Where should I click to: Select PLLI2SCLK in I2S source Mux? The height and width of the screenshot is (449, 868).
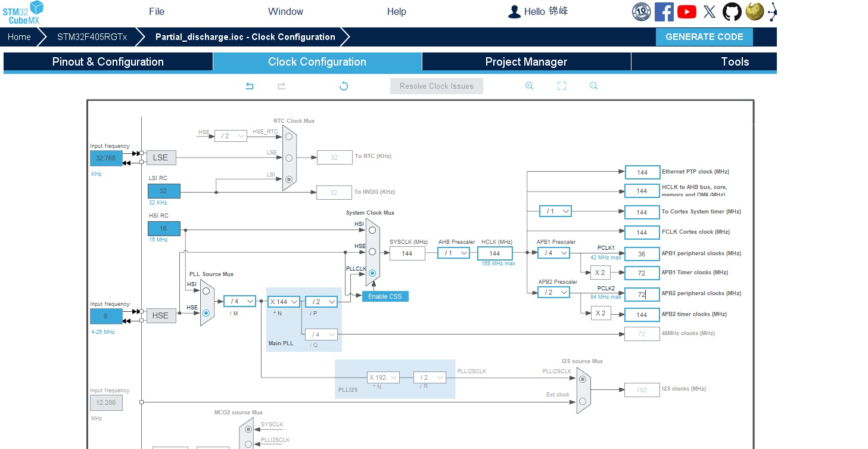tap(582, 379)
